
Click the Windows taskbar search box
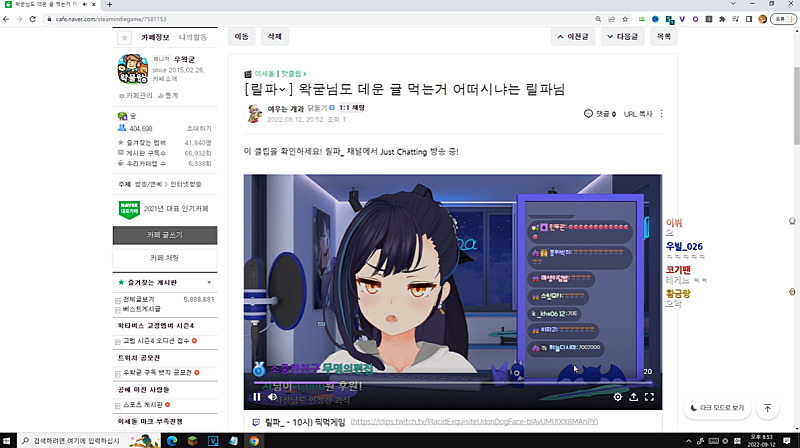89,441
